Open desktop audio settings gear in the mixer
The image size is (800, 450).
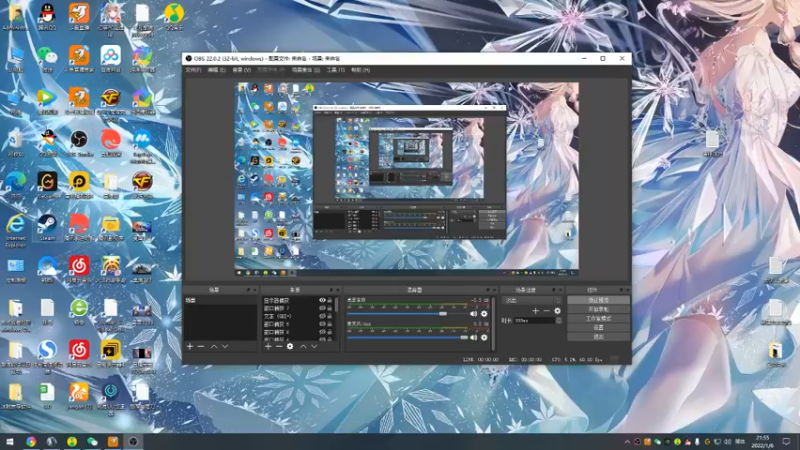484,314
